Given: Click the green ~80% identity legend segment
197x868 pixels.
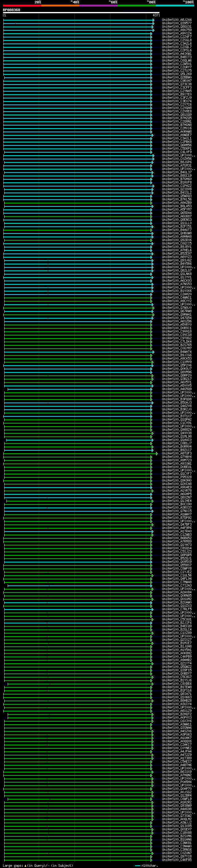Looking at the screenshot, I should point(136,6).
